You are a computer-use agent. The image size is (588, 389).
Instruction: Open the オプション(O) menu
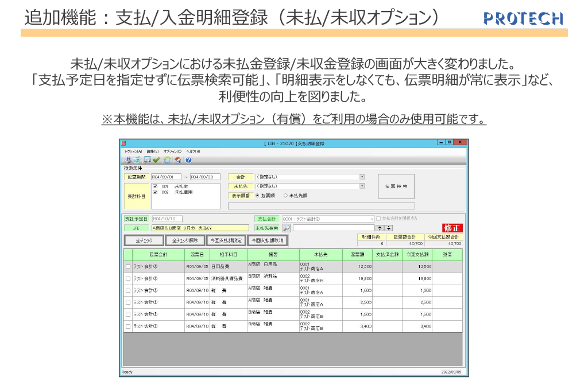click(172, 151)
